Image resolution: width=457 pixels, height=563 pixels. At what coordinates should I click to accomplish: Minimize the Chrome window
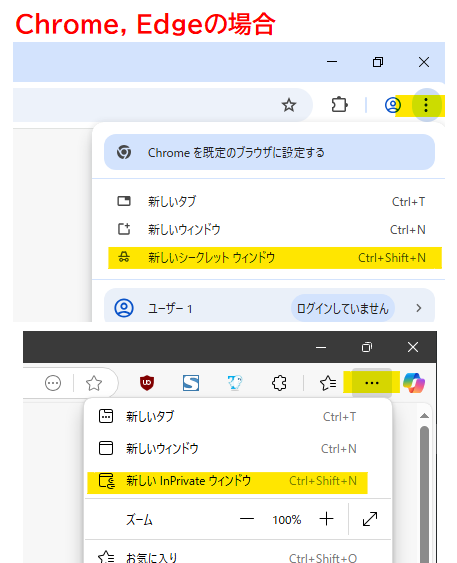pyautogui.click(x=332, y=62)
